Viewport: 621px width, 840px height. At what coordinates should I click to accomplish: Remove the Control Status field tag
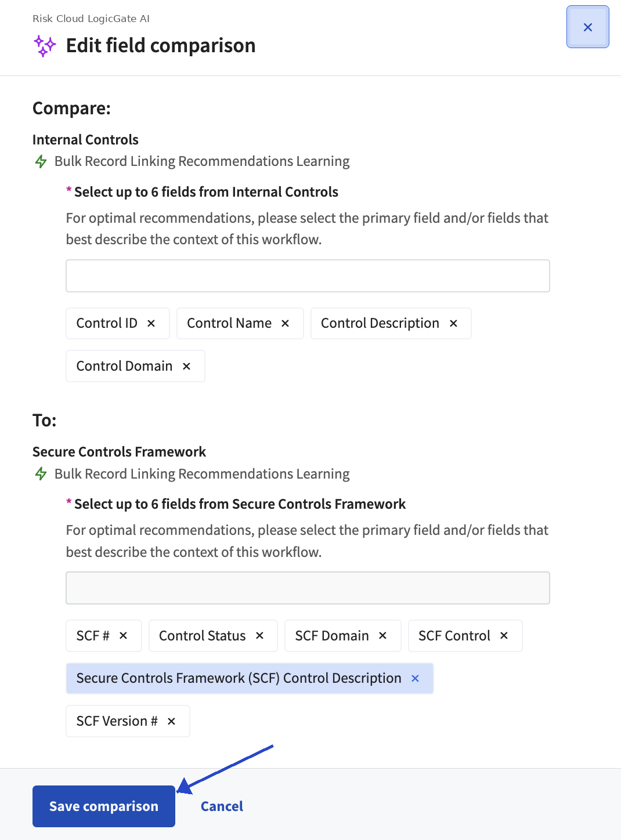(x=259, y=635)
